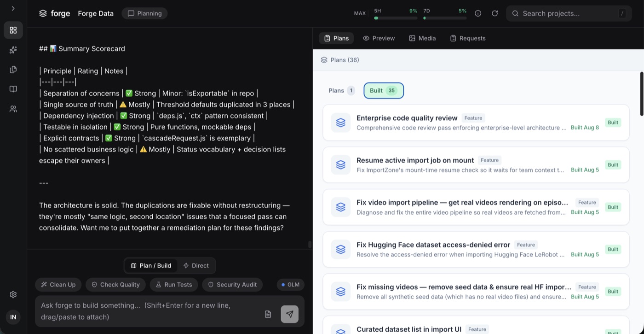Click icon of Resume active import job
The height and width of the screenshot is (334, 644).
pos(341,165)
